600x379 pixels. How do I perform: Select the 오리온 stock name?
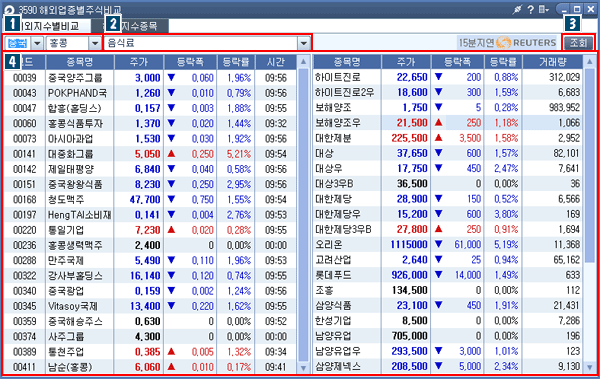pos(328,245)
